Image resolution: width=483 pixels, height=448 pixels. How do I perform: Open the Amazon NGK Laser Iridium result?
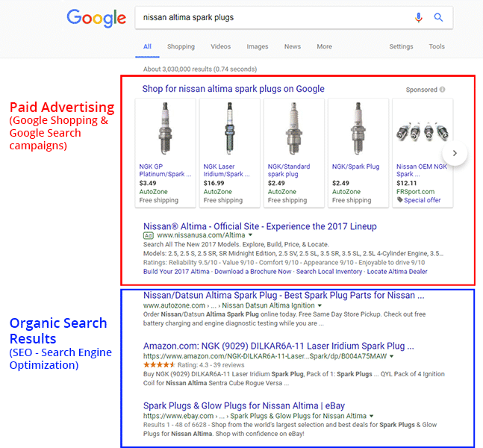pos(278,346)
